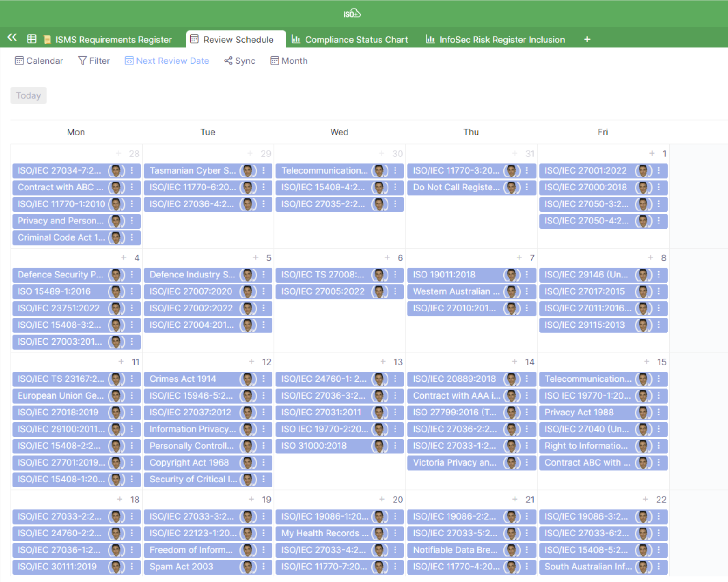Collapse sidebar with double chevron icon
Viewport: 728px width, 582px height.
point(12,38)
